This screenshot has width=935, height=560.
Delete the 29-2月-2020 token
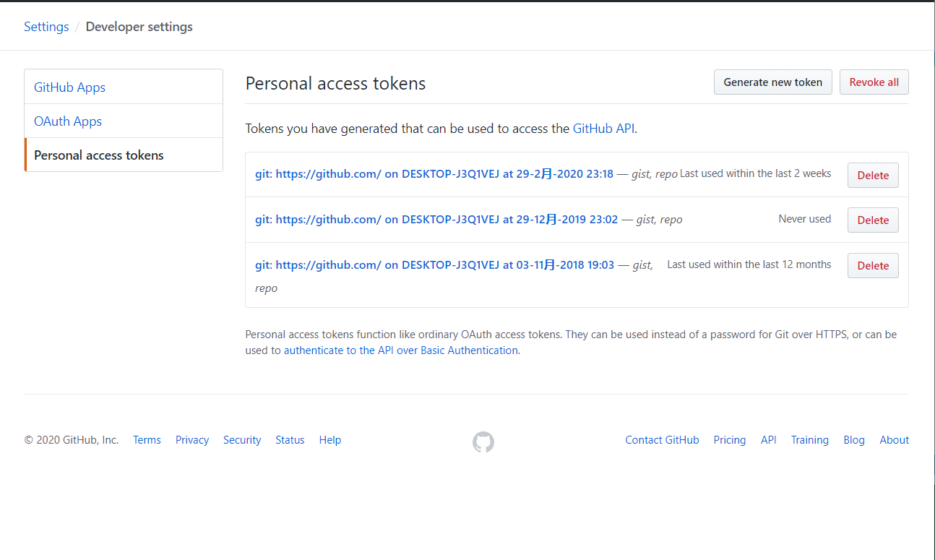(873, 175)
